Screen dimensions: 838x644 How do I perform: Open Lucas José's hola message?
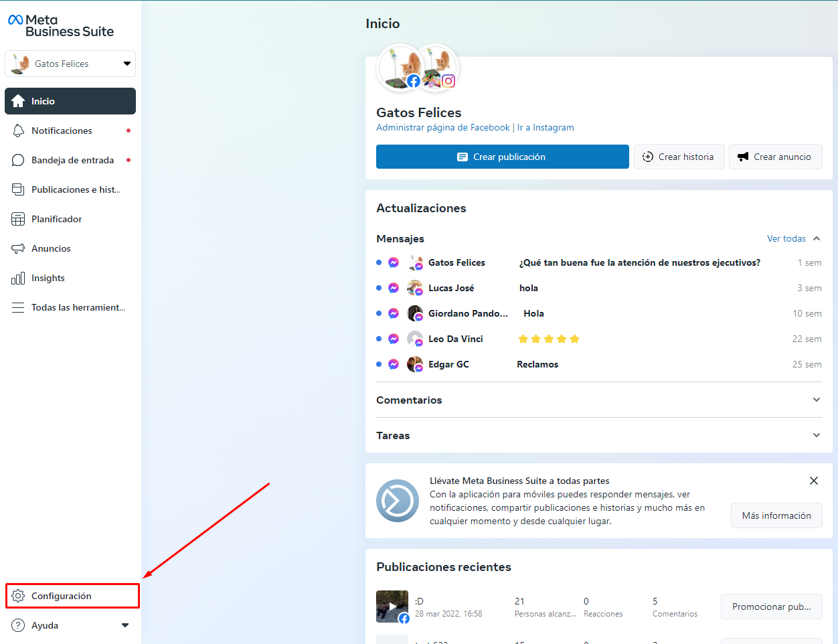click(599, 288)
